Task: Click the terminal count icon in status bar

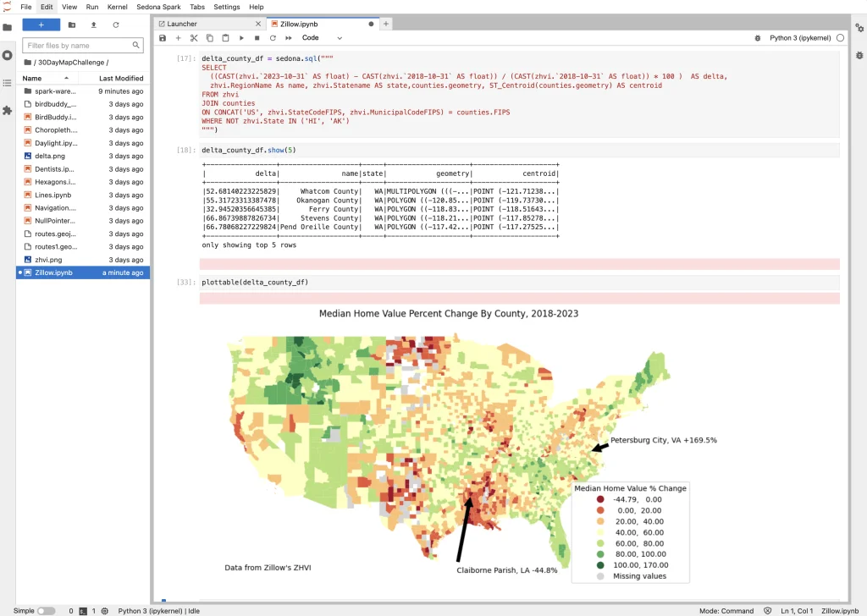Action: [x=83, y=611]
